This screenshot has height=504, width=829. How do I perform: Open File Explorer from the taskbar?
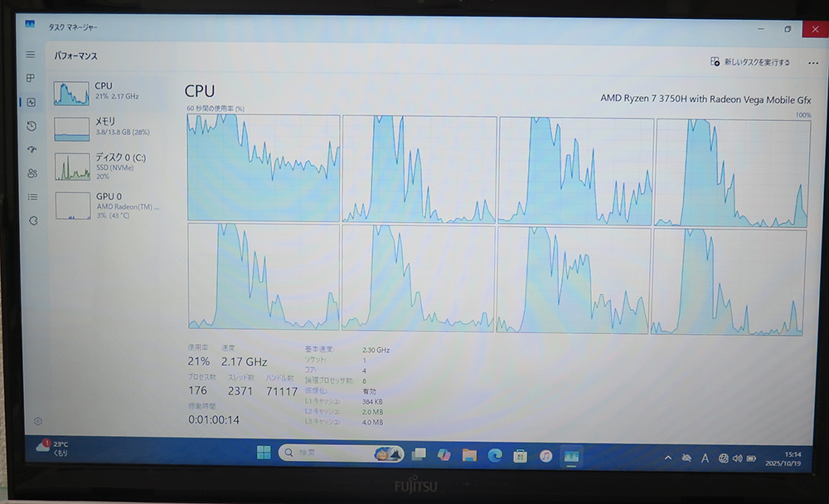click(469, 455)
